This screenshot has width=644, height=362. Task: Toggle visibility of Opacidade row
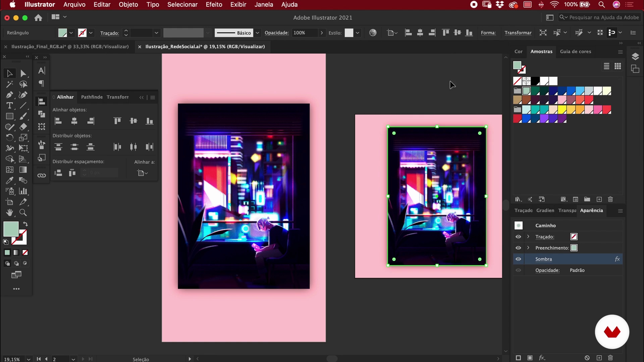518,270
